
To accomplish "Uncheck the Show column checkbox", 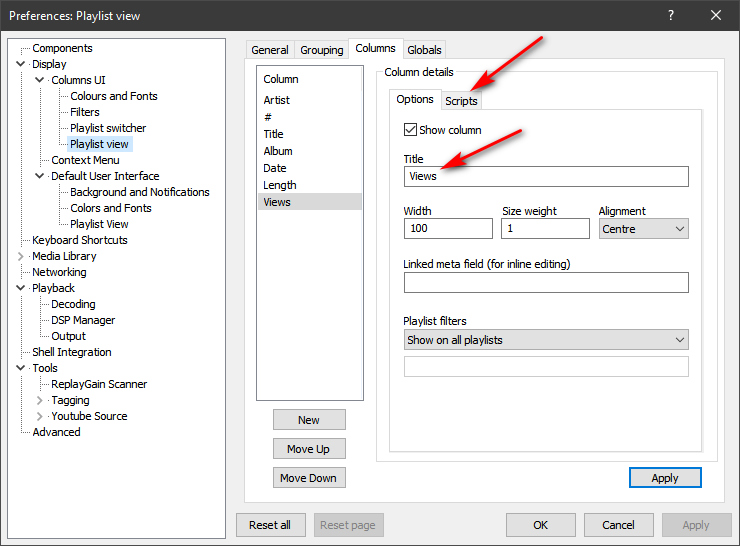I will pos(410,130).
